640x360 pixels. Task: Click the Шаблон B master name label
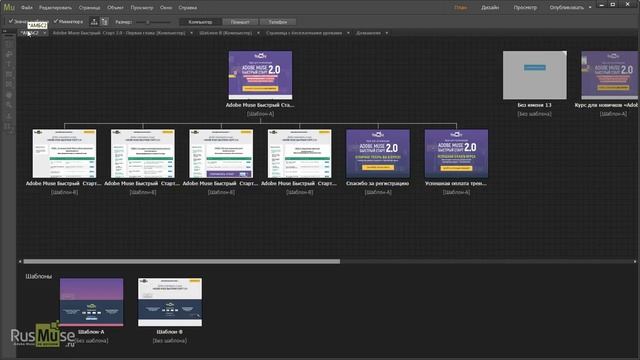pos(169,332)
